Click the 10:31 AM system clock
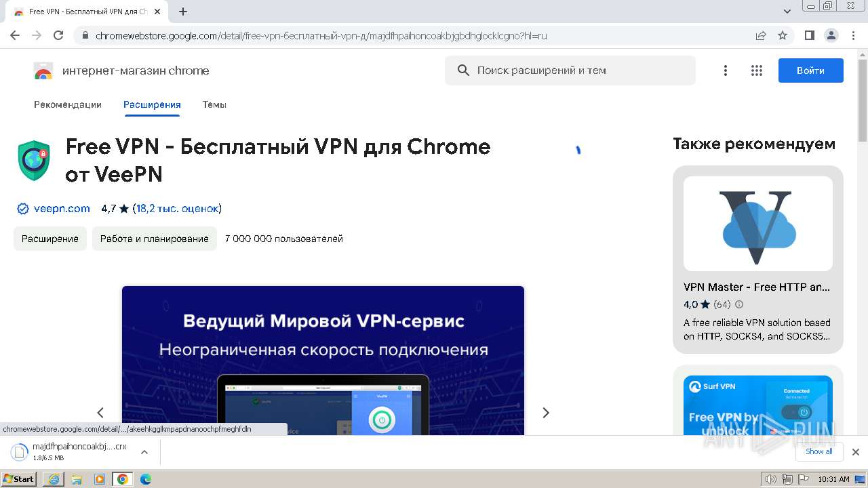 coord(833,479)
